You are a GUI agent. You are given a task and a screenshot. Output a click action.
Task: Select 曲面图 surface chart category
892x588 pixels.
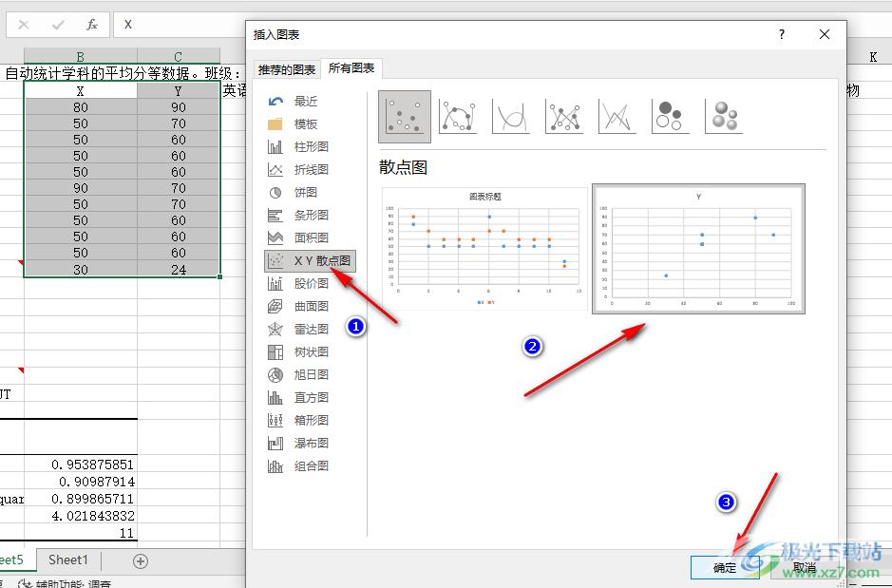pyautogui.click(x=311, y=306)
